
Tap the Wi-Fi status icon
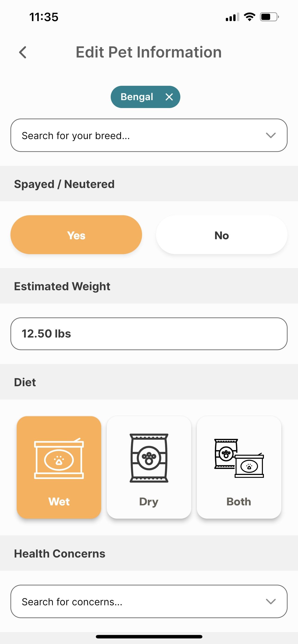click(249, 17)
